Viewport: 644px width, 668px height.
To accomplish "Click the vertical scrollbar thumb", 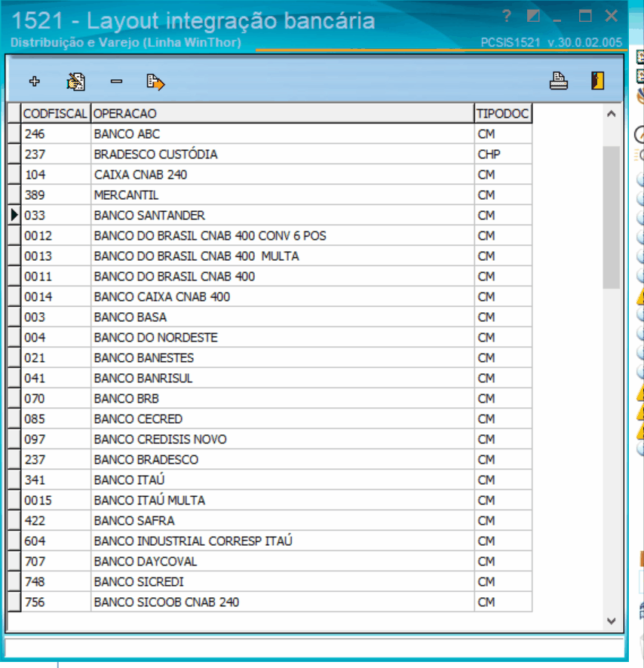I will coord(611,217).
